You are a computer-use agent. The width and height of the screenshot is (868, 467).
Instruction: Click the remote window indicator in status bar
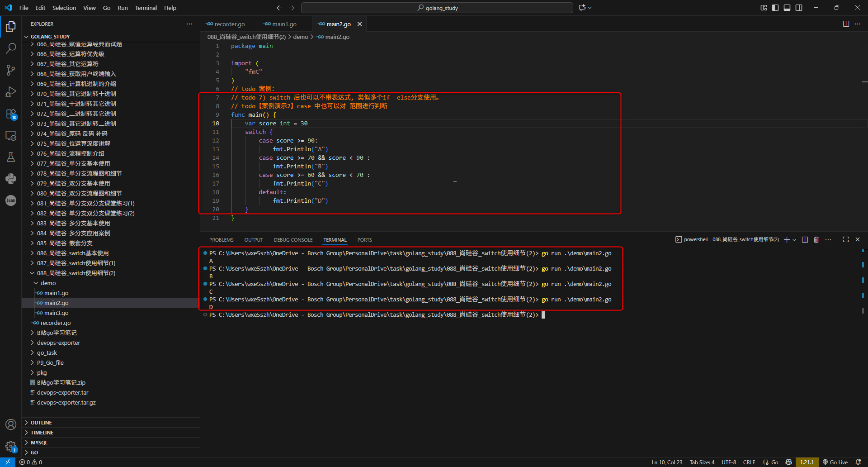8,462
